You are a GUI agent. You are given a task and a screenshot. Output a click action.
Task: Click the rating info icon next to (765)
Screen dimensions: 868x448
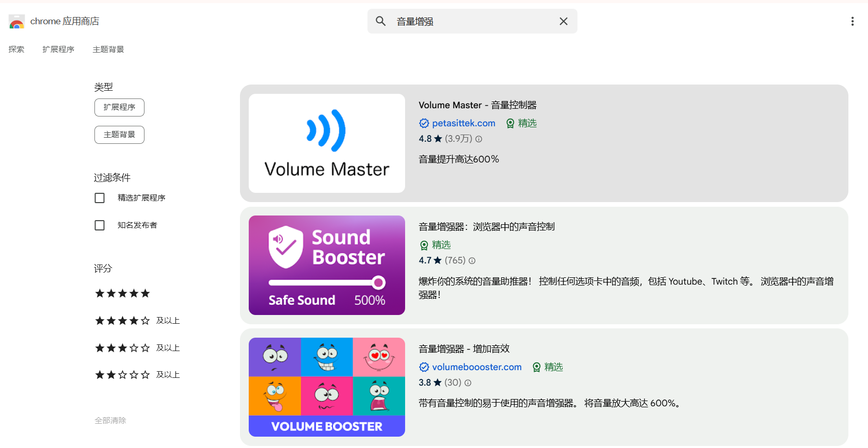(x=472, y=261)
